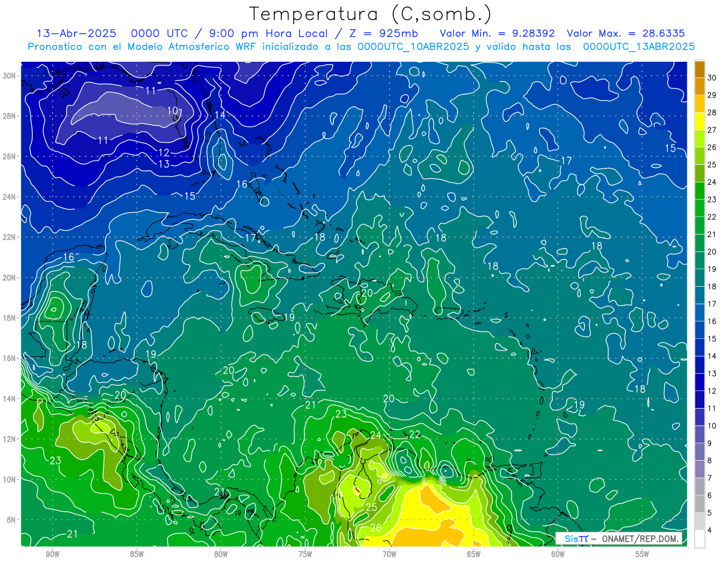
Task: Click the '14' contour label near Florida
Action: [220, 115]
